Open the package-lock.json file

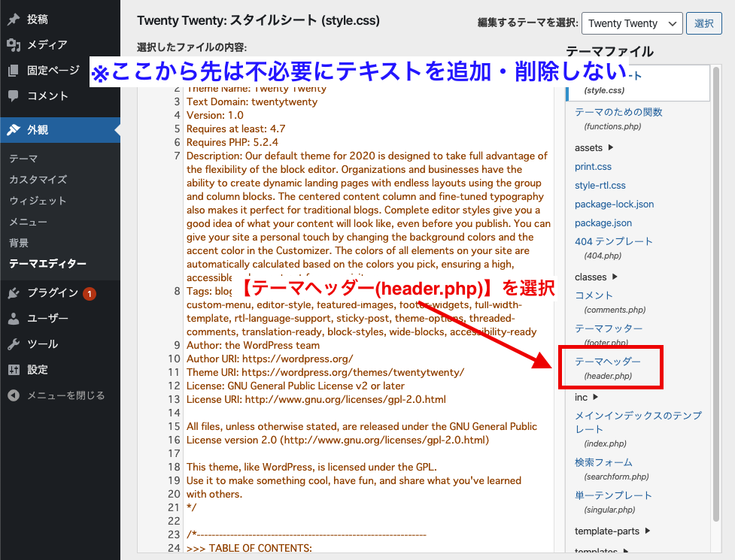[x=614, y=204]
